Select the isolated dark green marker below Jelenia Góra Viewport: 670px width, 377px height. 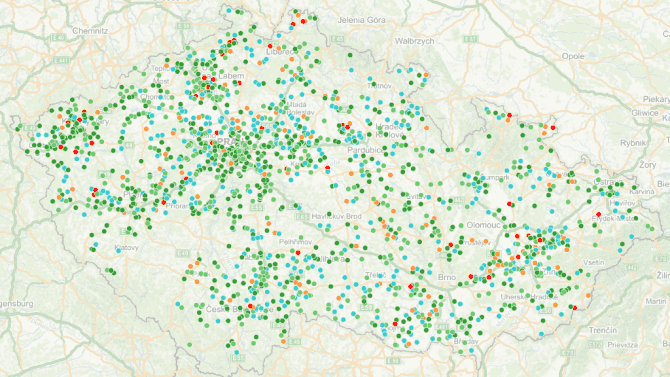(x=350, y=55)
